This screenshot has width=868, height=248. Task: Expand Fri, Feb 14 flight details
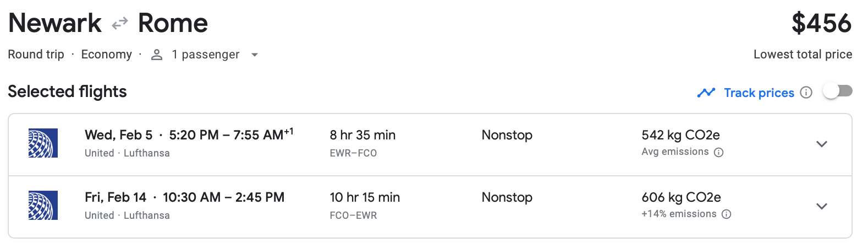click(x=821, y=207)
